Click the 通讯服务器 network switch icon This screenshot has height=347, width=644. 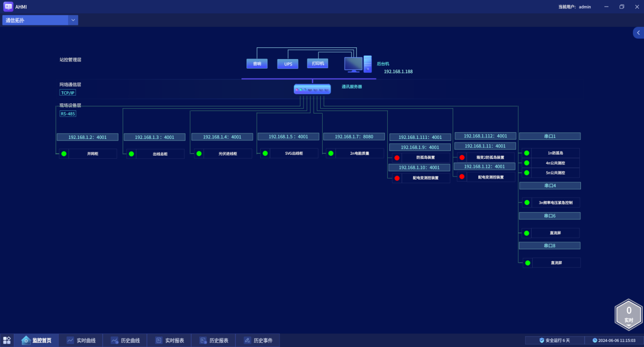point(312,89)
